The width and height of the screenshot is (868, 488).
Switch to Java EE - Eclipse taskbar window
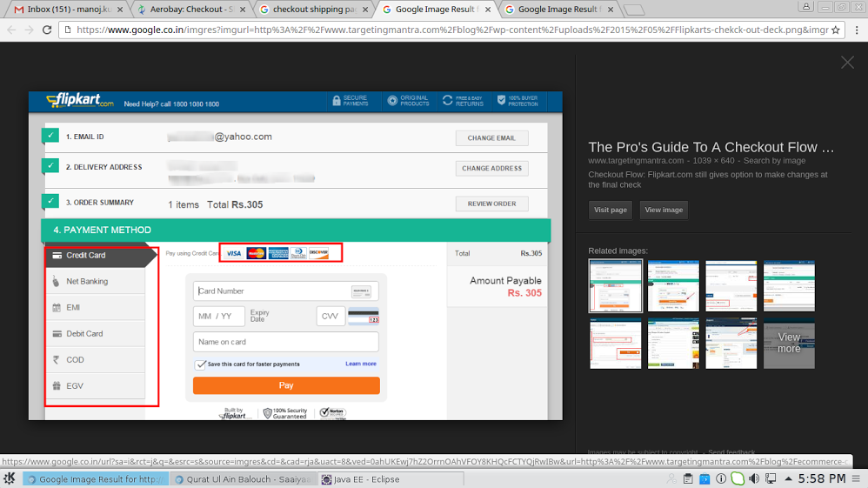pos(391,479)
